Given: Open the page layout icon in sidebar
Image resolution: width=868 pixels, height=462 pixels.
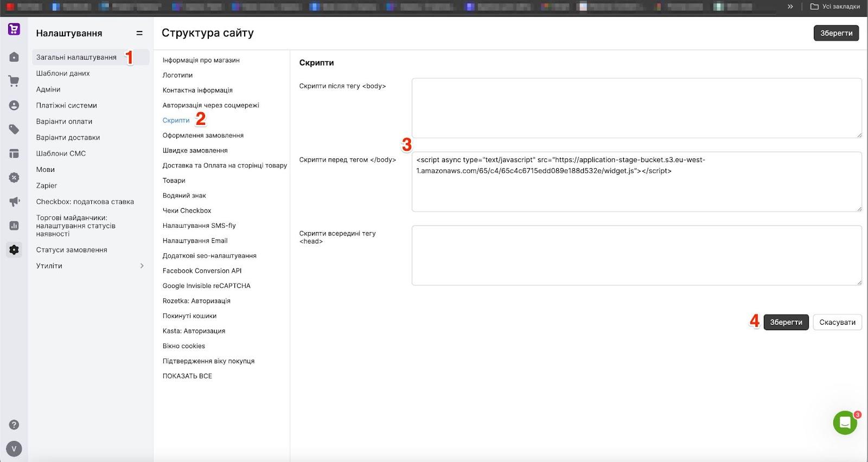Looking at the screenshot, I should tap(14, 153).
